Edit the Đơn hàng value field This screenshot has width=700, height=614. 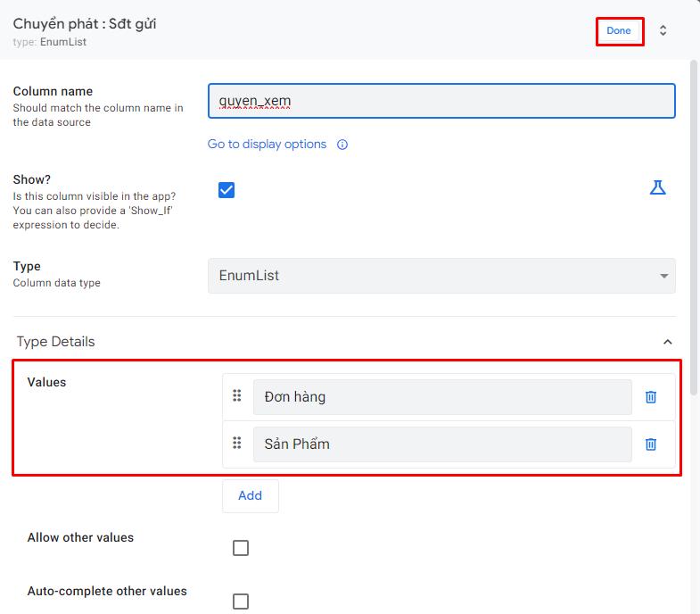point(442,397)
